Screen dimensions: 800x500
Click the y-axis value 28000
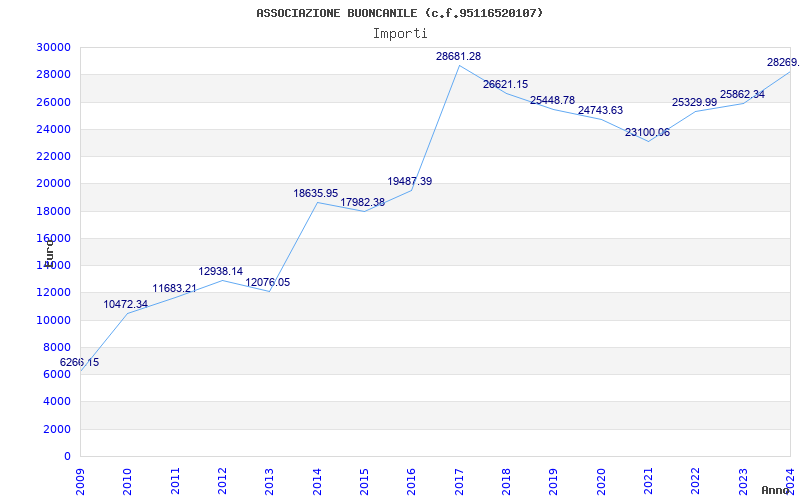[54, 74]
